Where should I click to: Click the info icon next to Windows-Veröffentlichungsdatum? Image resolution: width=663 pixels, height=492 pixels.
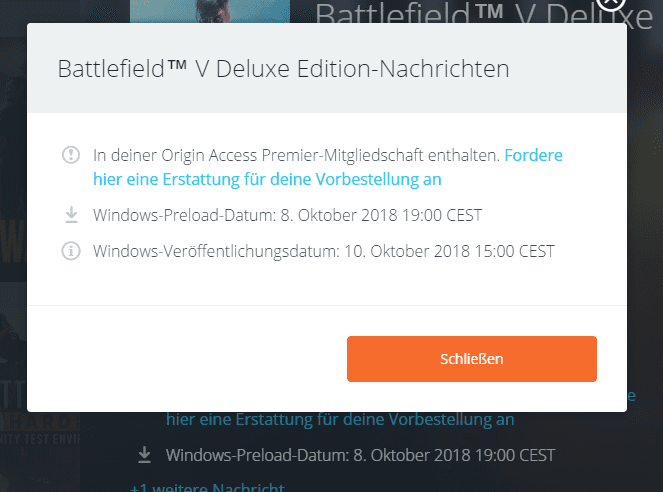(71, 251)
